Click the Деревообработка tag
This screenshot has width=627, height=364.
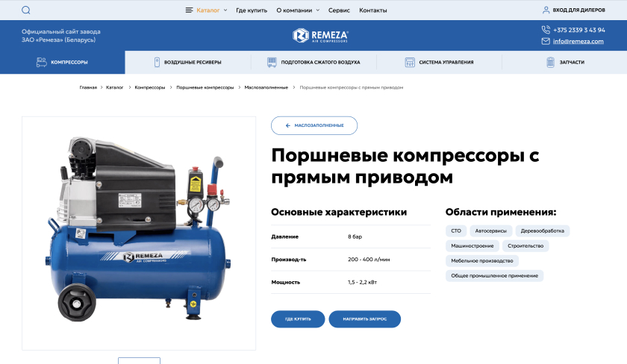click(542, 231)
